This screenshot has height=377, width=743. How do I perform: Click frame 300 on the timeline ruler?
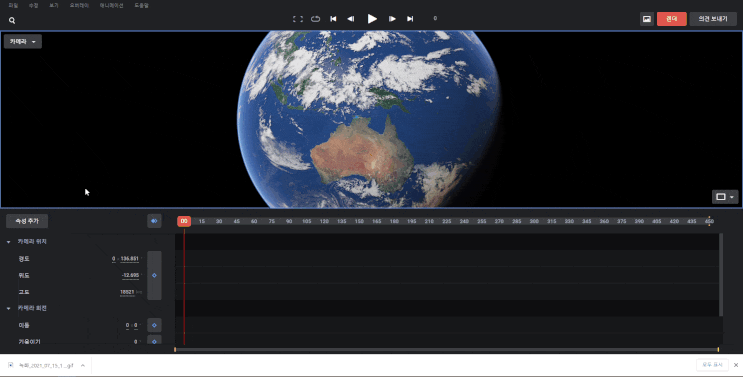[534, 221]
